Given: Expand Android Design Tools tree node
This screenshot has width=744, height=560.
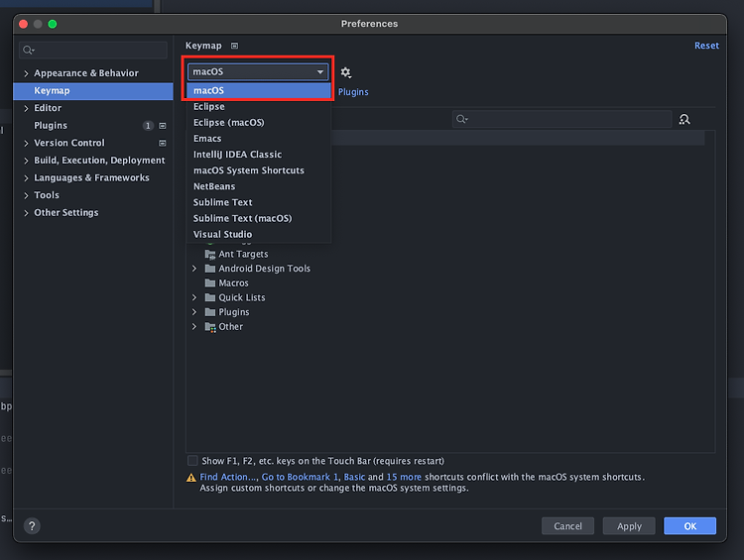Looking at the screenshot, I should (x=194, y=269).
